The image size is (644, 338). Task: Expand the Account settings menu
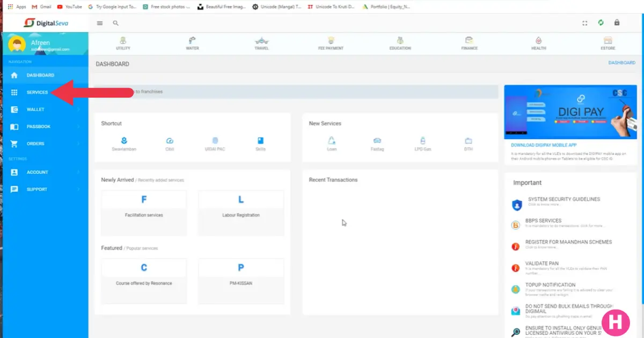37,172
